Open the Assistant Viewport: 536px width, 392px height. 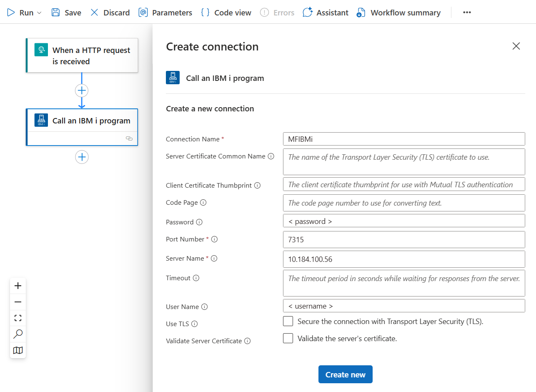coord(326,13)
